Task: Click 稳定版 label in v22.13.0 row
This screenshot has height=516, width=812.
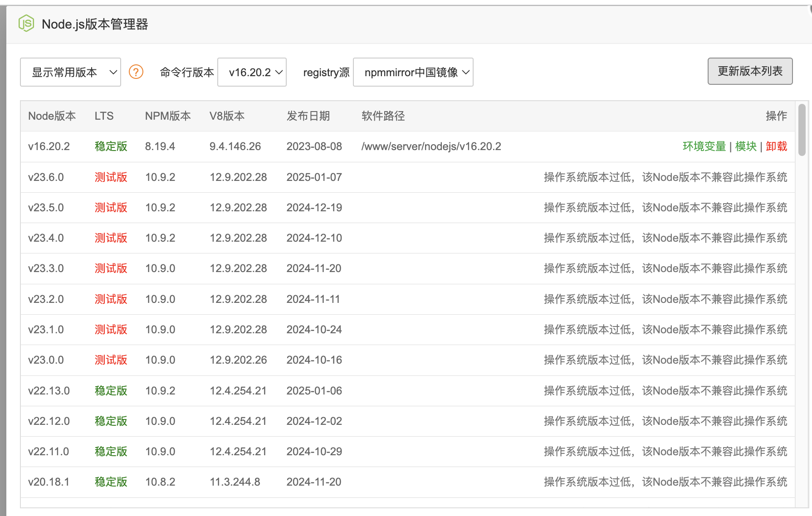Action: (x=111, y=391)
